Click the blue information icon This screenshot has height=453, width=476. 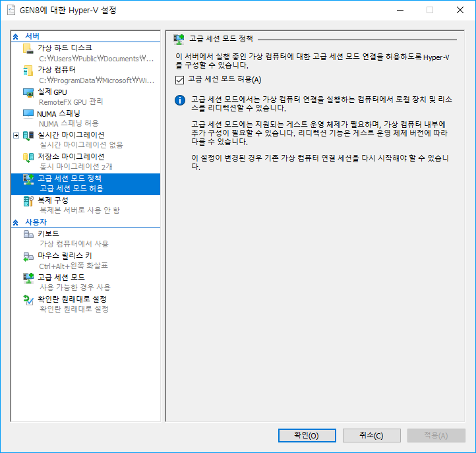tap(180, 100)
